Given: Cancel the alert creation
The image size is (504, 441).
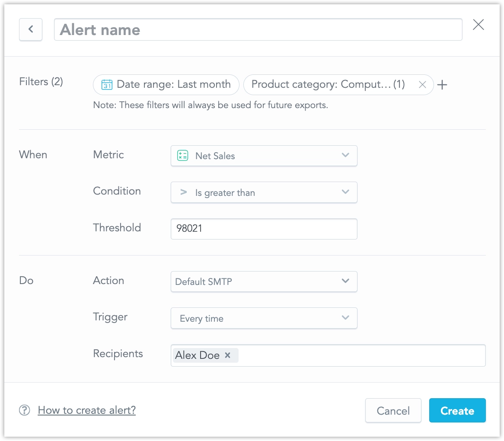Looking at the screenshot, I should pos(393,410).
